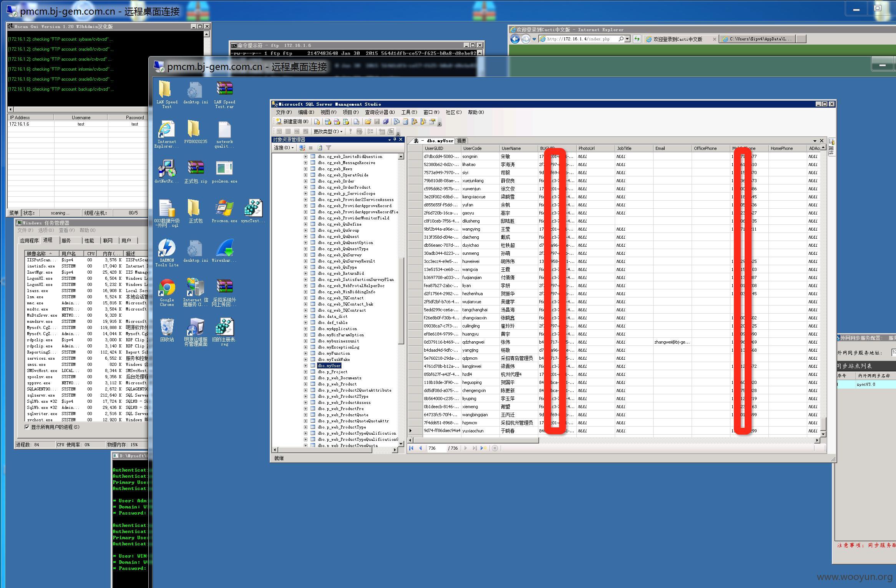Expand dbo.cg_web_Order tree node
Screen dimensions: 896x588
pos(305,181)
